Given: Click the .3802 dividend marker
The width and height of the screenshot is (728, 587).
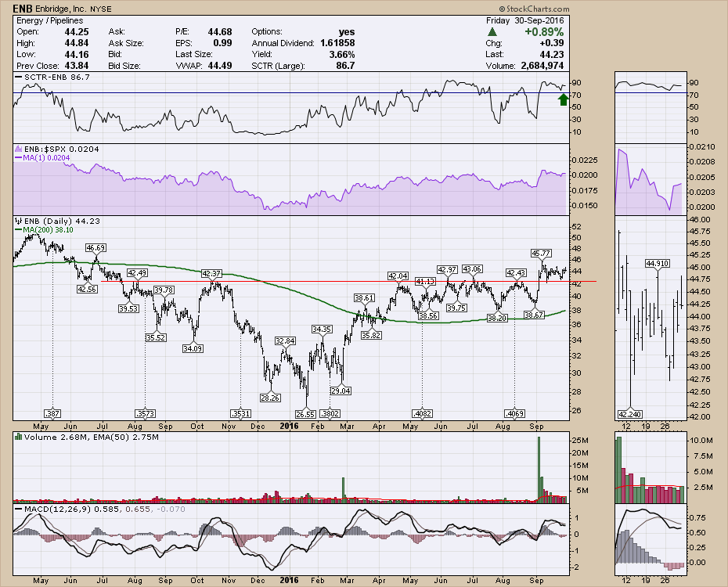Looking at the screenshot, I should 330,413.
